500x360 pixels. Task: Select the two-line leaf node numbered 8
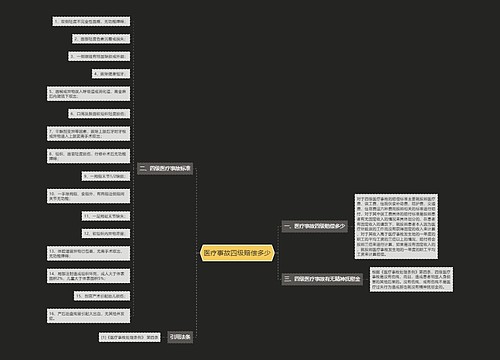88,156
